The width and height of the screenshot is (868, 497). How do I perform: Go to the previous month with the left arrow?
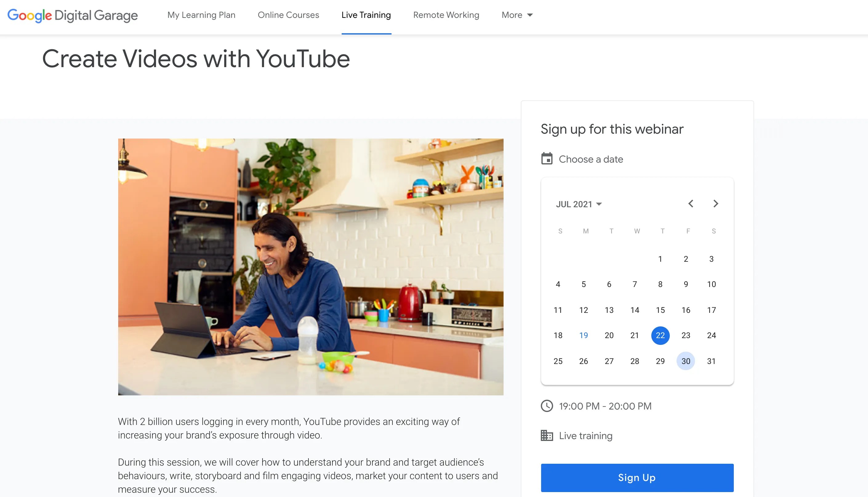pyautogui.click(x=690, y=204)
